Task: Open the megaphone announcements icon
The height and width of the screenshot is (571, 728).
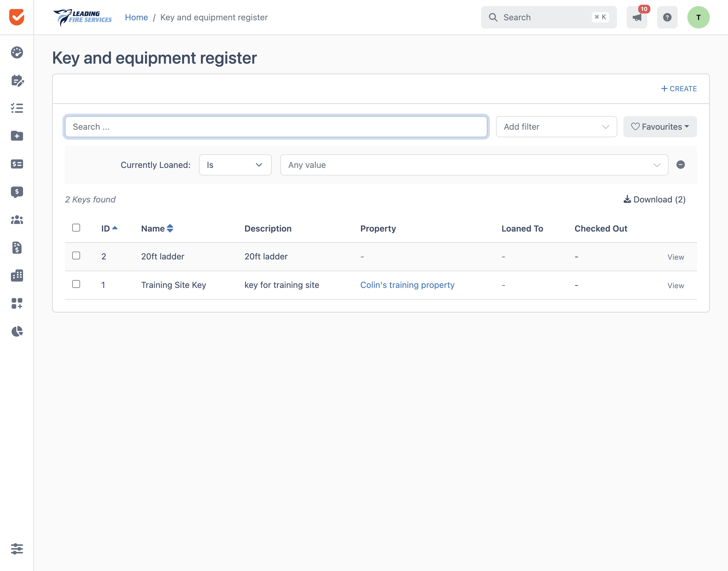Action: pyautogui.click(x=637, y=17)
